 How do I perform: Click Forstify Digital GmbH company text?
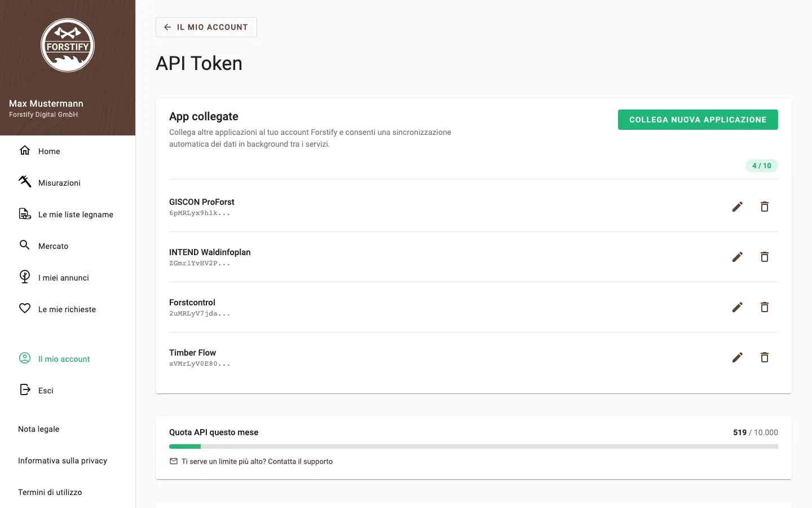tap(43, 115)
